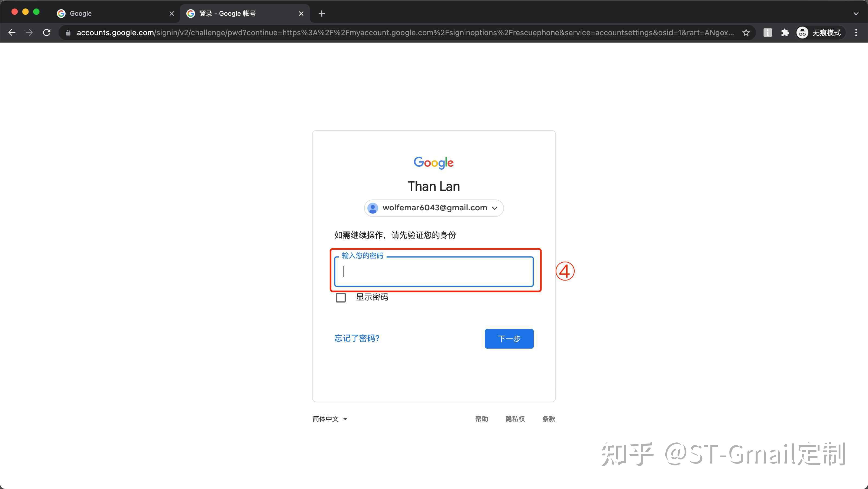Select the 登录 - Google 帐号 tab
Screen dimensions: 868x489
(244, 14)
